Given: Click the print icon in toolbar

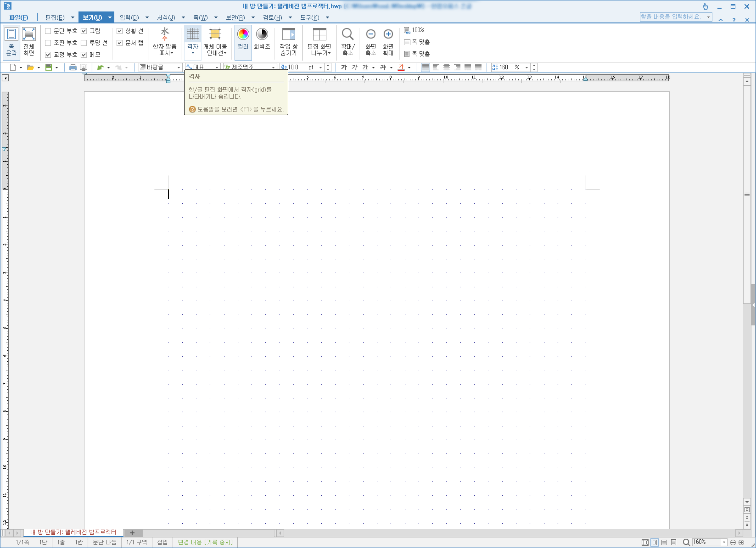Looking at the screenshot, I should tap(73, 68).
